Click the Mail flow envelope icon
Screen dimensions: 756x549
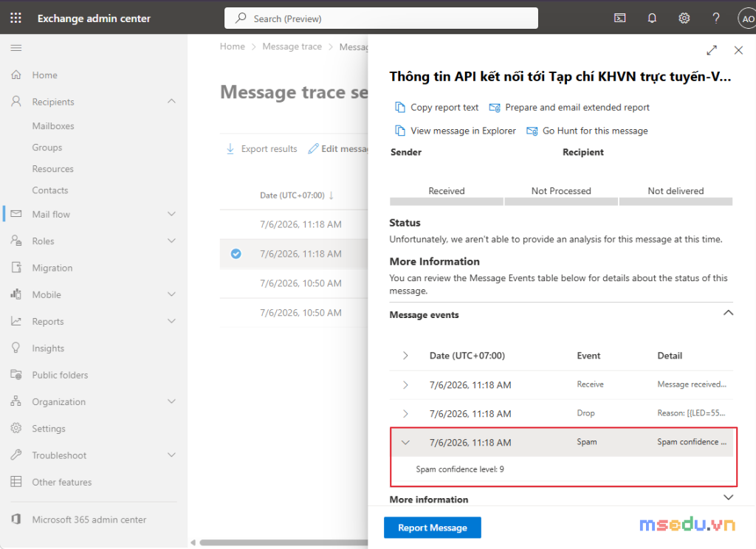16,213
